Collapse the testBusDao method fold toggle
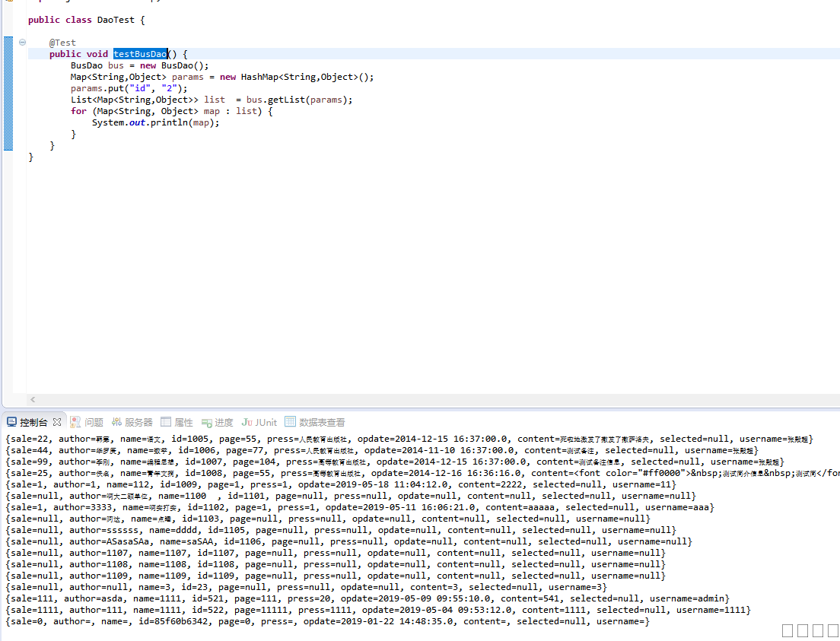840x641 pixels. 22,43
